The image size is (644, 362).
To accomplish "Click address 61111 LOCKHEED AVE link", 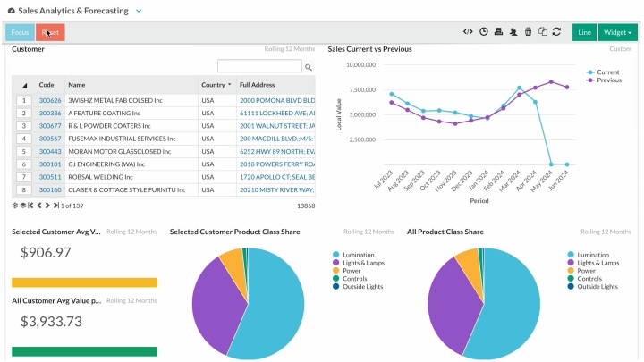I will click(277, 113).
